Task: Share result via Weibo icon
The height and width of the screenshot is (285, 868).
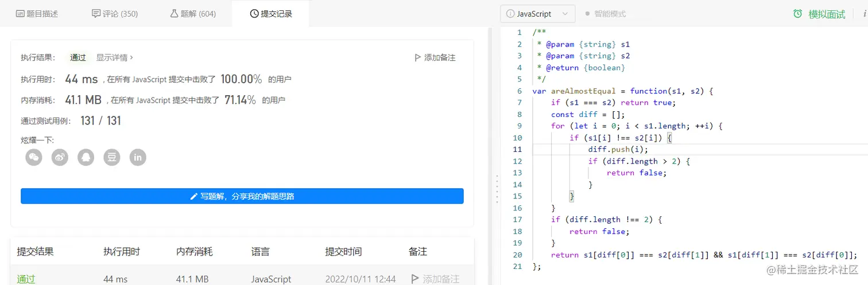Action: tap(60, 157)
